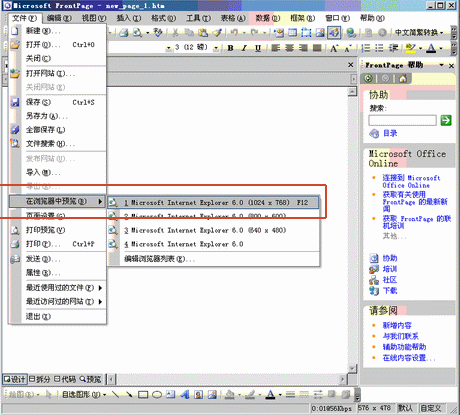460x415 pixels.
Task: Click the Paste clipboard icon
Action: point(202,32)
